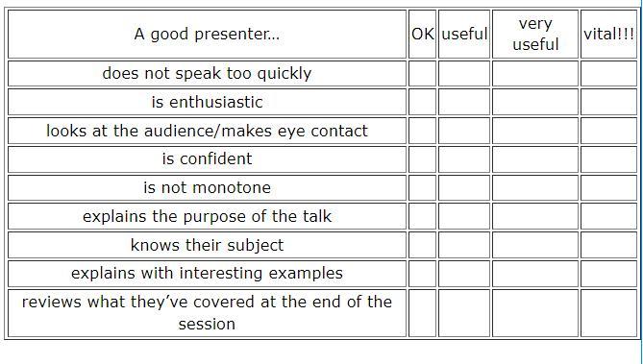Click the 'very useful' column header
643x364 pixels.
coord(535,34)
